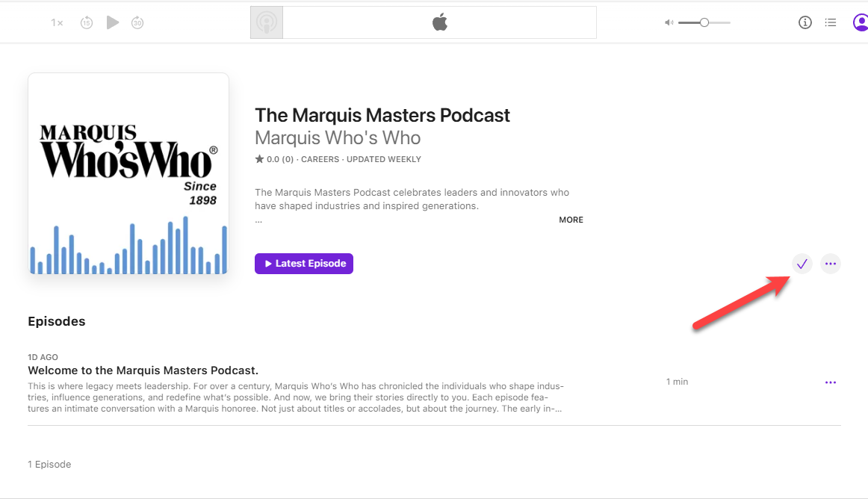Open the episode's three-dot options menu

click(831, 382)
